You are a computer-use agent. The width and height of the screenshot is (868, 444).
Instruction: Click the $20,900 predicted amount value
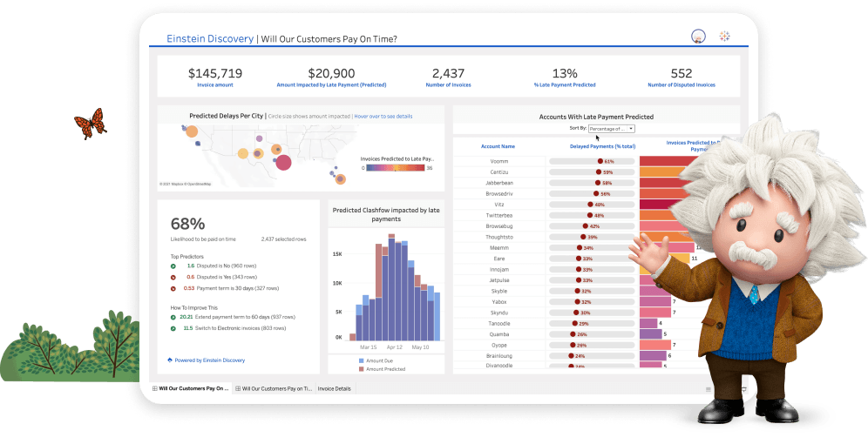coord(331,73)
